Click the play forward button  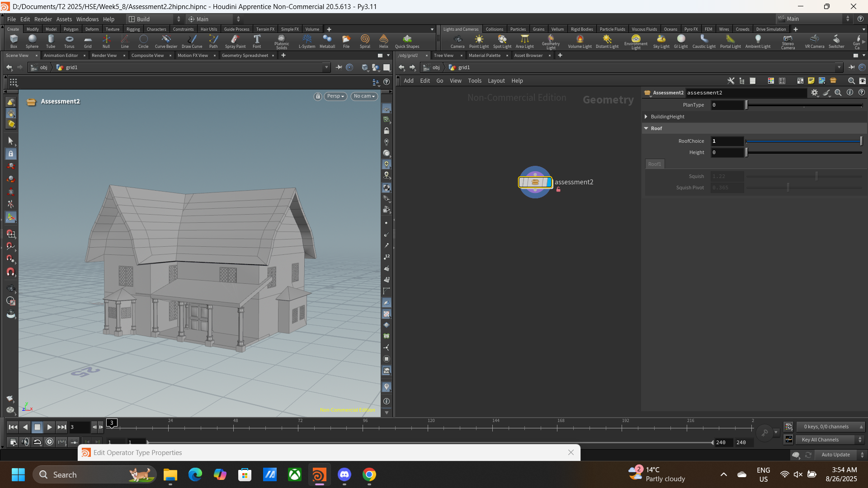click(x=50, y=427)
